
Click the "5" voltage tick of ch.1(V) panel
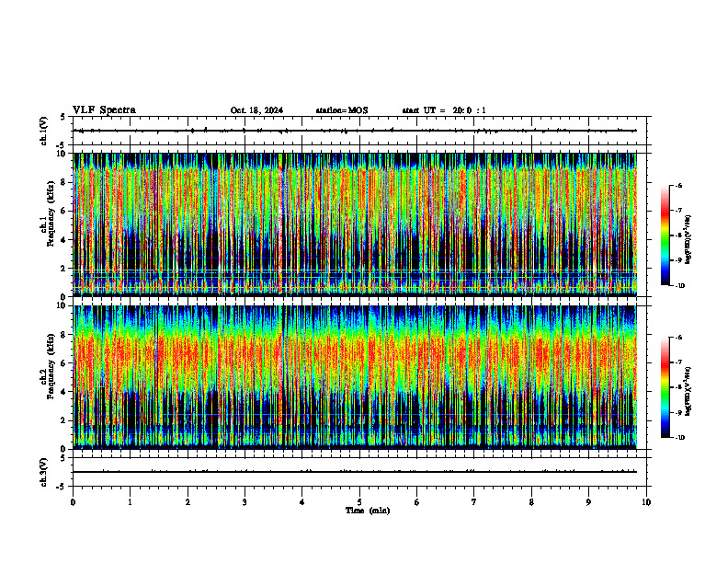(x=63, y=117)
